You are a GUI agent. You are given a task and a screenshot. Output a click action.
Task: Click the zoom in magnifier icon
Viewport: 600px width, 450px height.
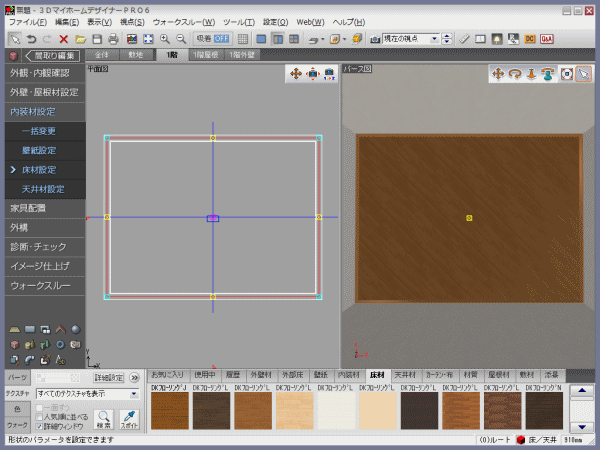pyautogui.click(x=164, y=39)
